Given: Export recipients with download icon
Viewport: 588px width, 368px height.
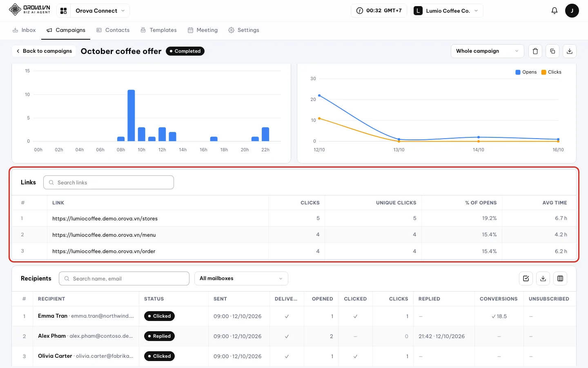Looking at the screenshot, I should (543, 278).
